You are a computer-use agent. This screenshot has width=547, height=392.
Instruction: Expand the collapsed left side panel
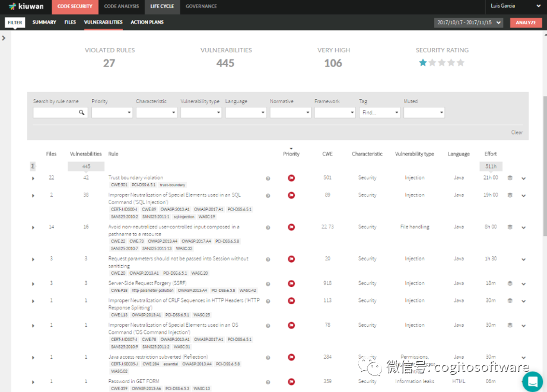click(x=4, y=38)
